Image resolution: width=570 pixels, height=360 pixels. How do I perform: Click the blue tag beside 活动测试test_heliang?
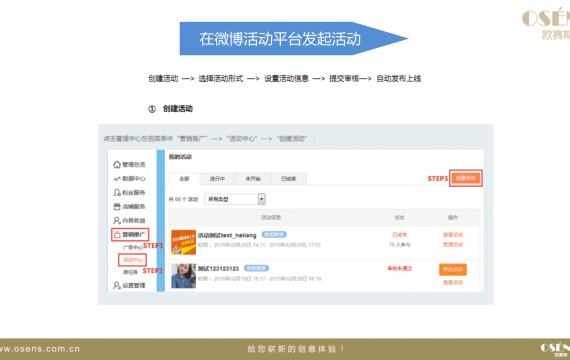point(274,235)
